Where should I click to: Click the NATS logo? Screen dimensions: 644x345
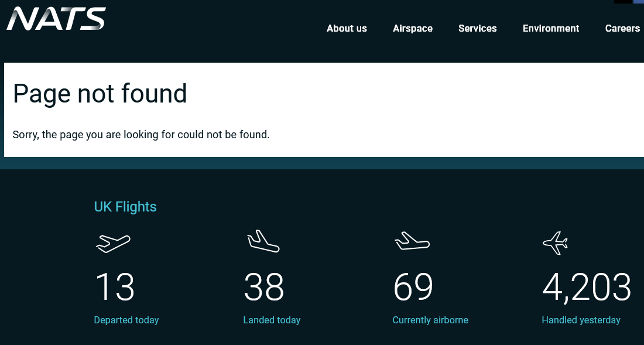point(56,19)
